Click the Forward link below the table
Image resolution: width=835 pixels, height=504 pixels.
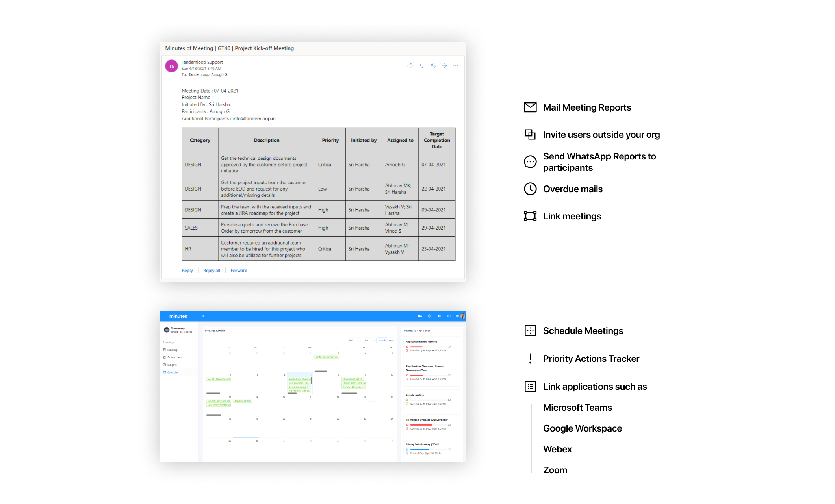tap(239, 271)
